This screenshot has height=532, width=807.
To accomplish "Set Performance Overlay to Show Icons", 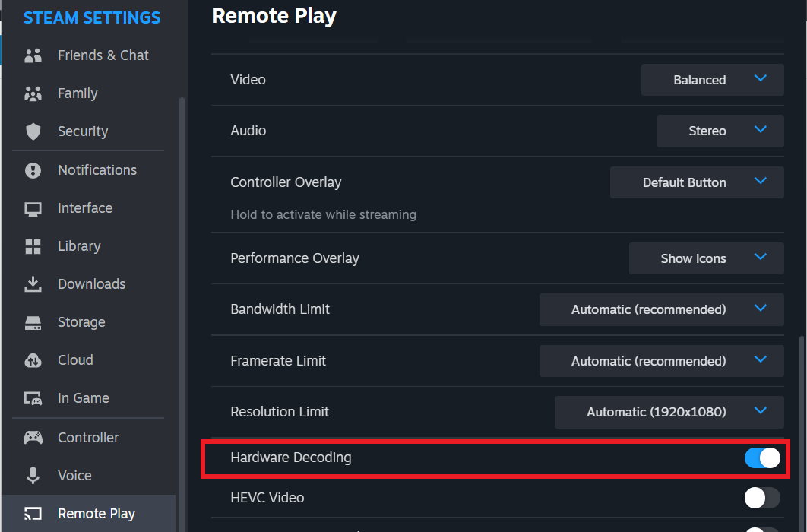I will (x=705, y=258).
